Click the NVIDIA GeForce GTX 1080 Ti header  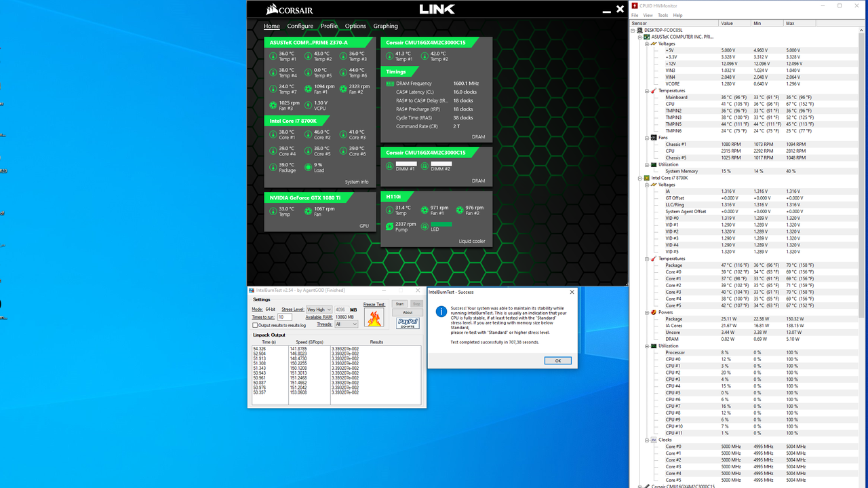coord(311,198)
